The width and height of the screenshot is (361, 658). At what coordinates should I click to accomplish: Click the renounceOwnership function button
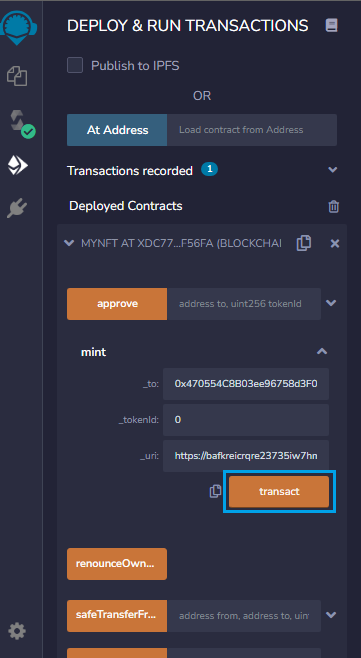117,564
